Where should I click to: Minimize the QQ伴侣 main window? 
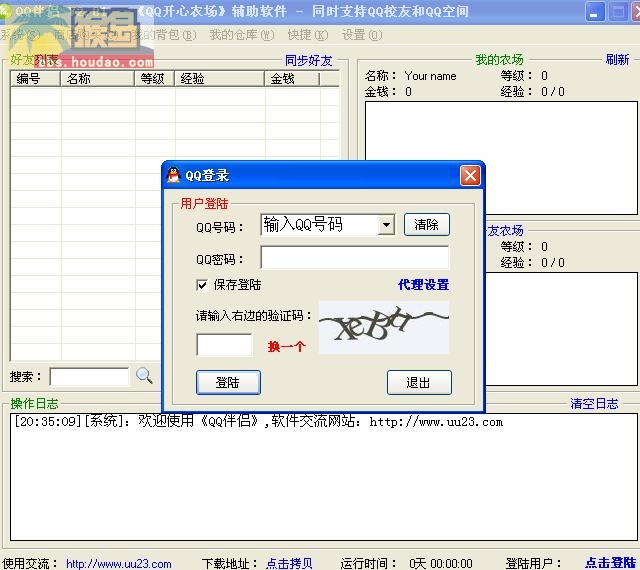click(595, 12)
